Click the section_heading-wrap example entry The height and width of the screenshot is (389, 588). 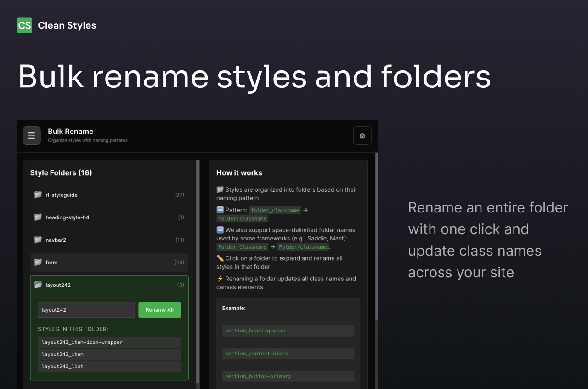(288, 331)
